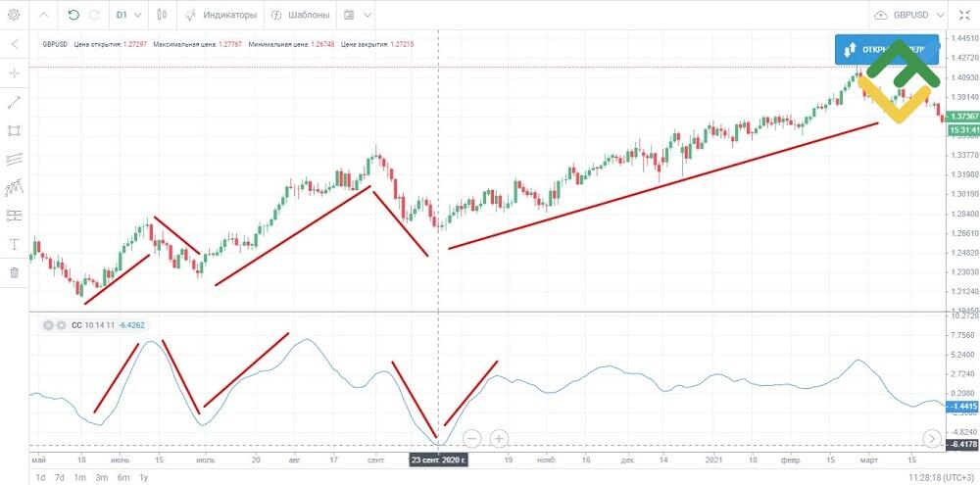This screenshot has width=980, height=485.
Task: Redo the chart action
Action: pos(94,15)
